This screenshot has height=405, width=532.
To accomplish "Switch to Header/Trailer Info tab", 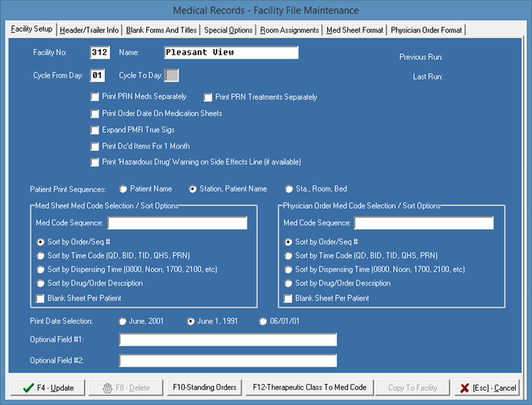I will tap(89, 30).
